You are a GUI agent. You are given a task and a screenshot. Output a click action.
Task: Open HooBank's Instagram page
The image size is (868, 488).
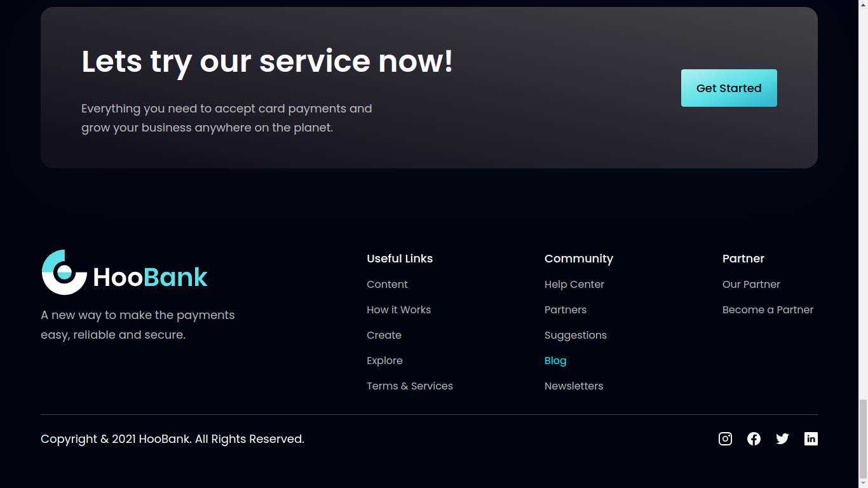[x=725, y=438]
